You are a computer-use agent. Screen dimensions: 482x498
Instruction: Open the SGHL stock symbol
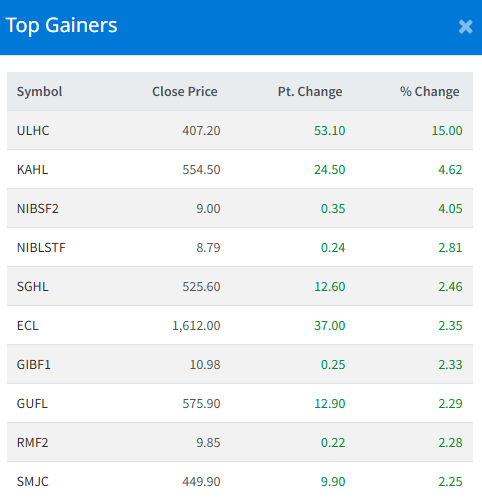(33, 286)
